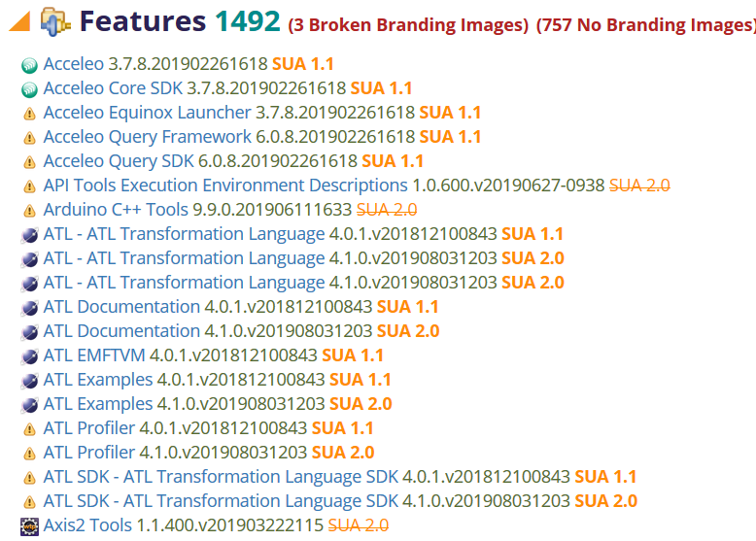Click ATL Examples 4.1.0 sphere icon
Viewport: 756px width, 541px height.
(x=29, y=405)
